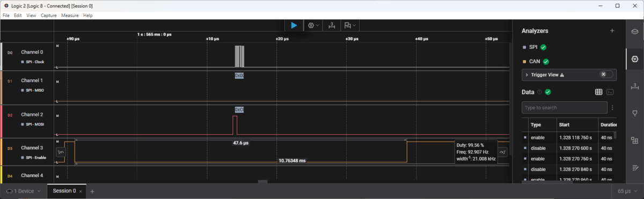The width and height of the screenshot is (644, 199).
Task: Switch Data panel to terminal view
Action: pyautogui.click(x=610, y=92)
